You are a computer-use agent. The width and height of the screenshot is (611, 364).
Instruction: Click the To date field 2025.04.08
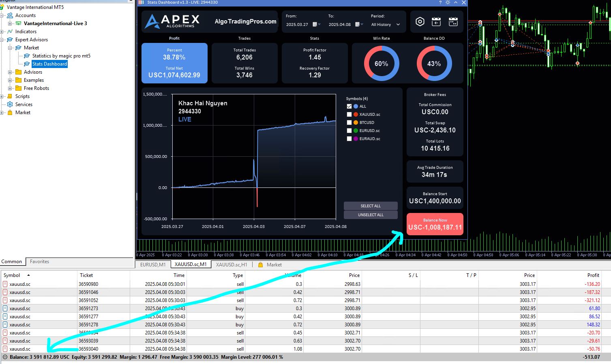(x=340, y=25)
